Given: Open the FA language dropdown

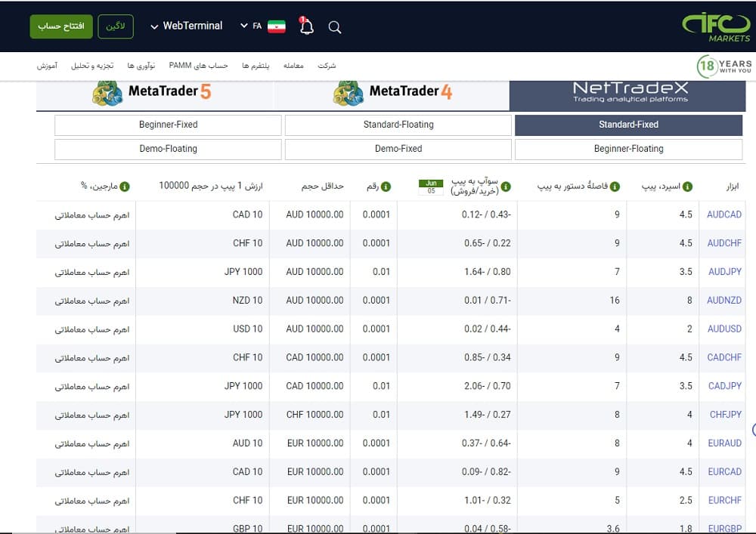Looking at the screenshot, I should (x=251, y=26).
